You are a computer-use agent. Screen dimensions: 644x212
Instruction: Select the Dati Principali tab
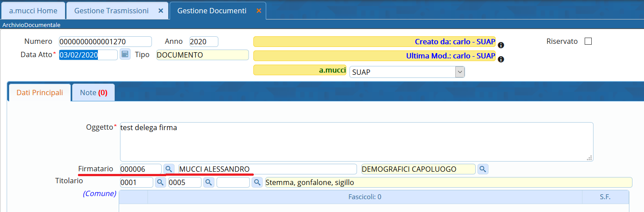click(39, 93)
